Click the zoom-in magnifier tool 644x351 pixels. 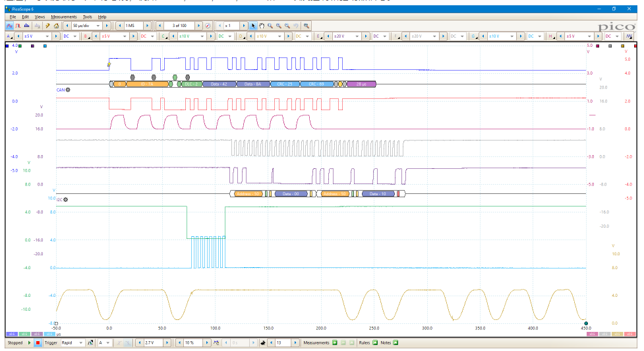click(x=279, y=26)
